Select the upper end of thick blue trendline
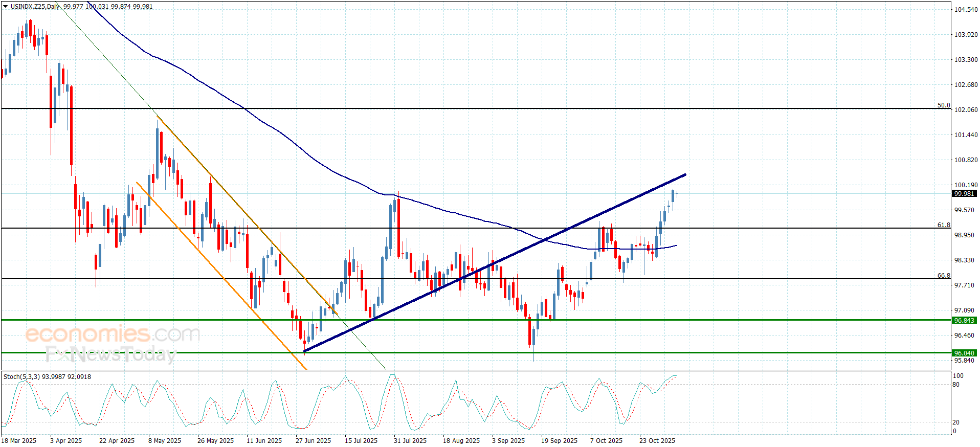This screenshot has height=447, width=980. 684,175
